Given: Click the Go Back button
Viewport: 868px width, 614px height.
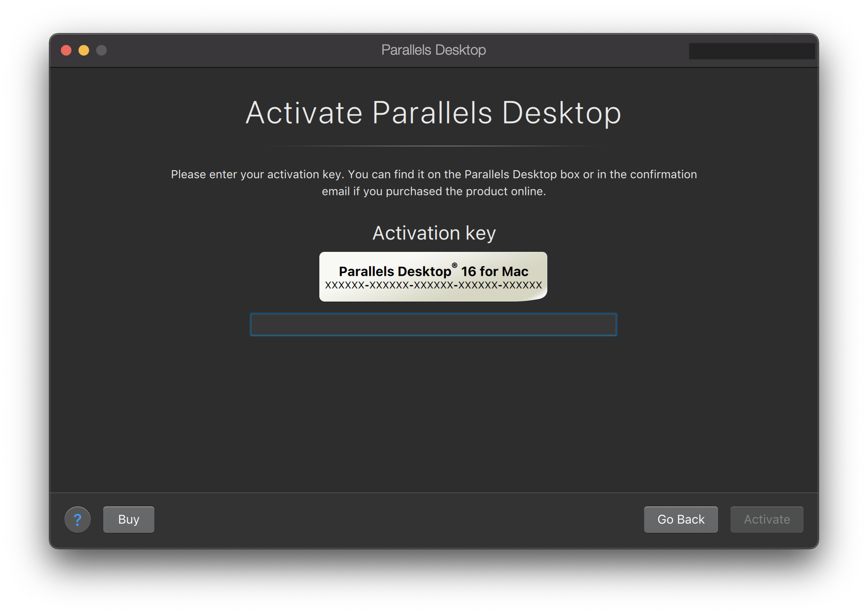Looking at the screenshot, I should (681, 520).
